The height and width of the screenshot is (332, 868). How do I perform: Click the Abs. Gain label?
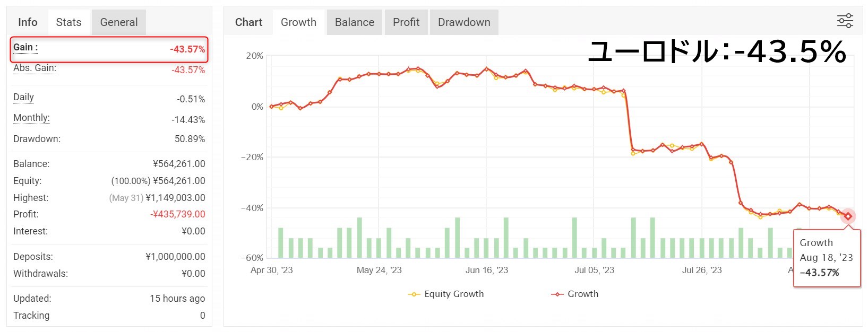[35, 68]
